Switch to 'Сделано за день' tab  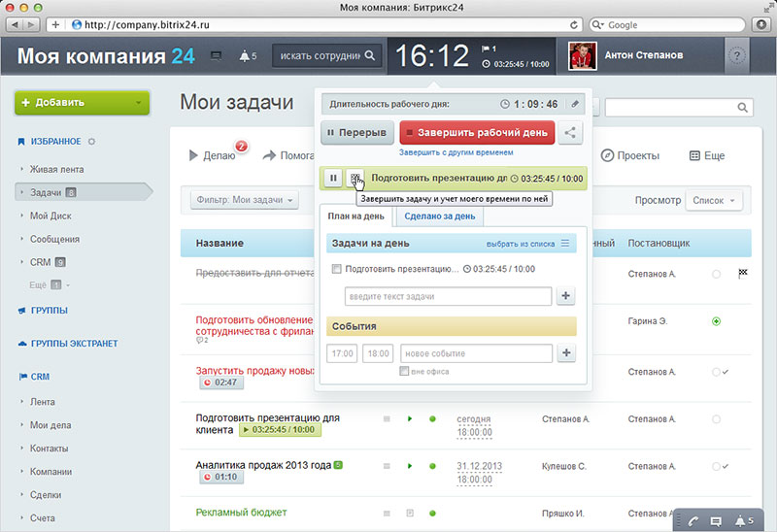tap(440, 216)
